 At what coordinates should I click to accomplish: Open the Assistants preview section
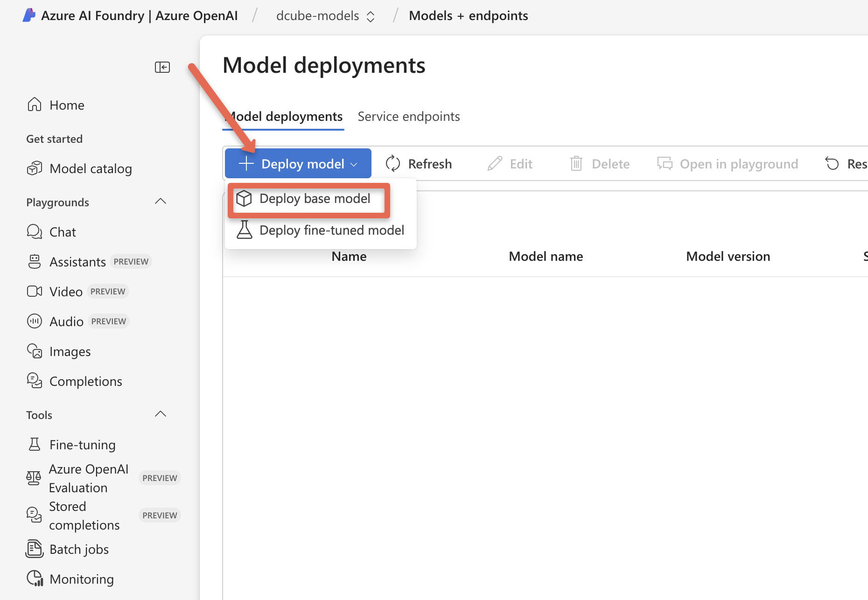[x=77, y=261]
